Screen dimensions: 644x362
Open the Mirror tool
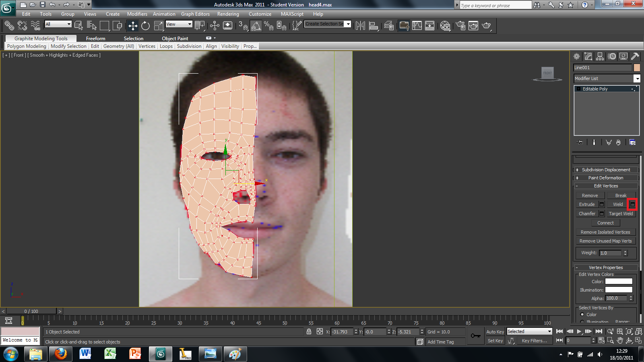coord(361,25)
